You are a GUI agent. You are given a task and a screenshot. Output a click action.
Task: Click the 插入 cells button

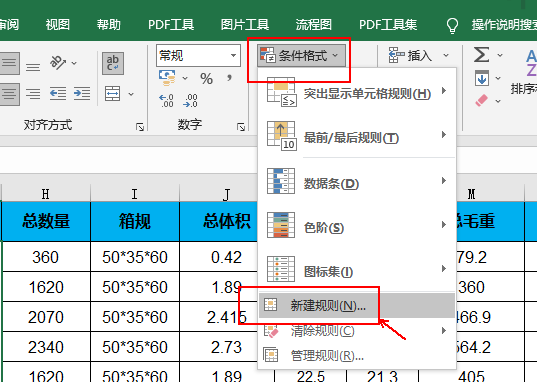pos(411,55)
